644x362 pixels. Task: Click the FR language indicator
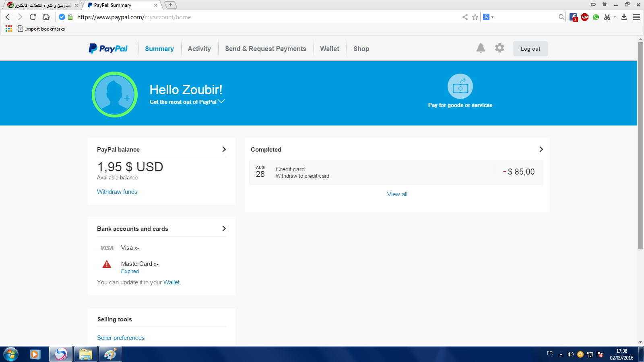(550, 353)
